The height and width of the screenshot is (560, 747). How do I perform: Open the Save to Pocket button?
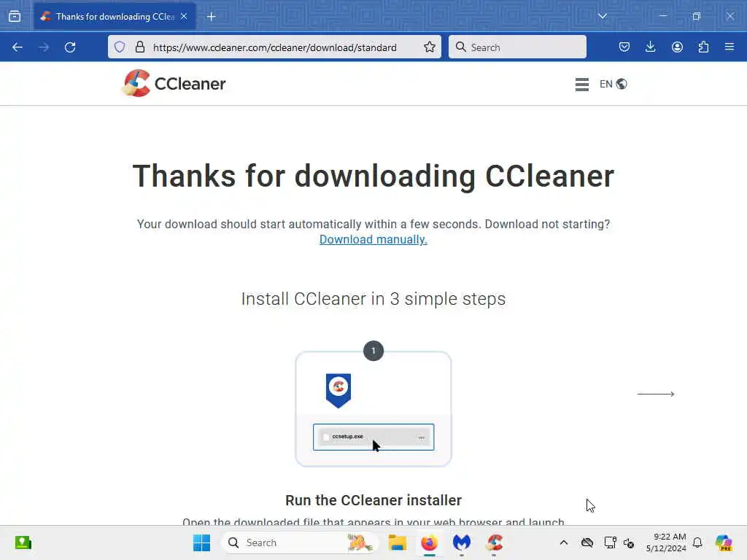click(624, 47)
